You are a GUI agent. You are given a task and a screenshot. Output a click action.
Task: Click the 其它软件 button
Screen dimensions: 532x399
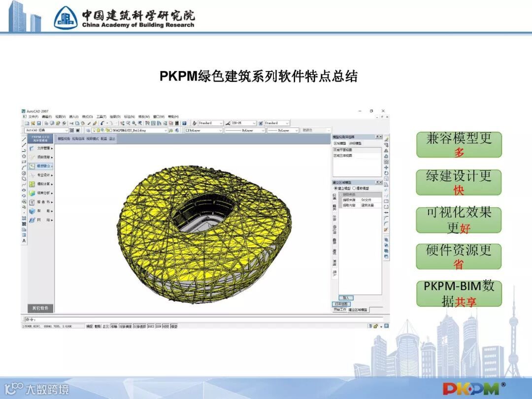point(40,308)
